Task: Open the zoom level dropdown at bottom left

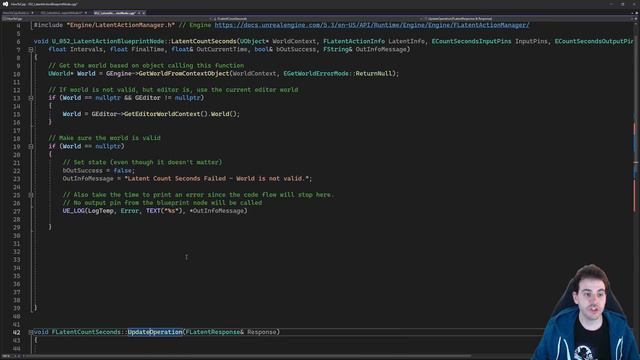Action: click(x=7, y=356)
